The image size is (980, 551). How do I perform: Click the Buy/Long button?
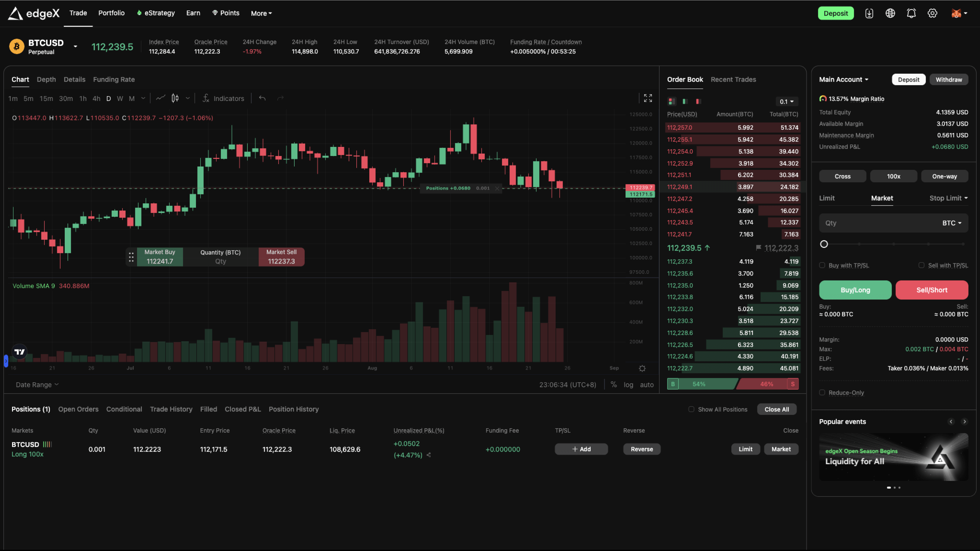[855, 290]
